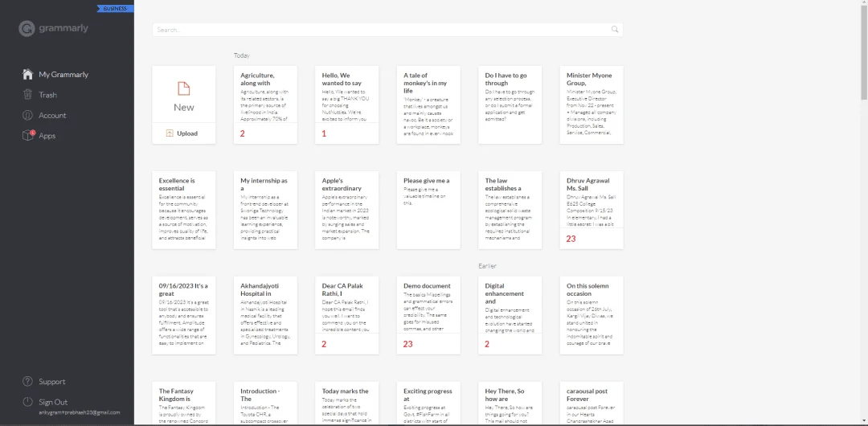Open the "Introduction - The" document
This screenshot has width=868, height=426.
coord(265,403)
